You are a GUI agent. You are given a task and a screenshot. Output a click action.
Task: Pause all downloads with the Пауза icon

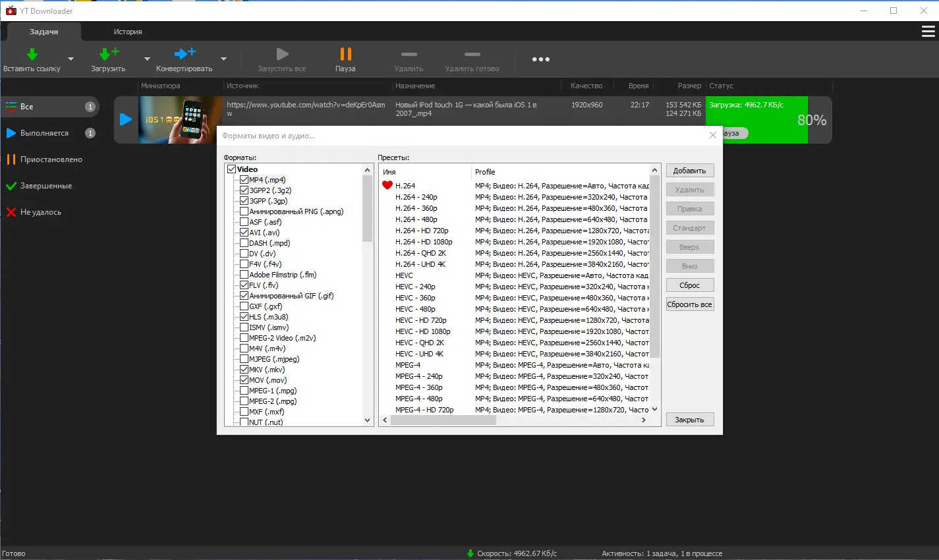pyautogui.click(x=345, y=55)
